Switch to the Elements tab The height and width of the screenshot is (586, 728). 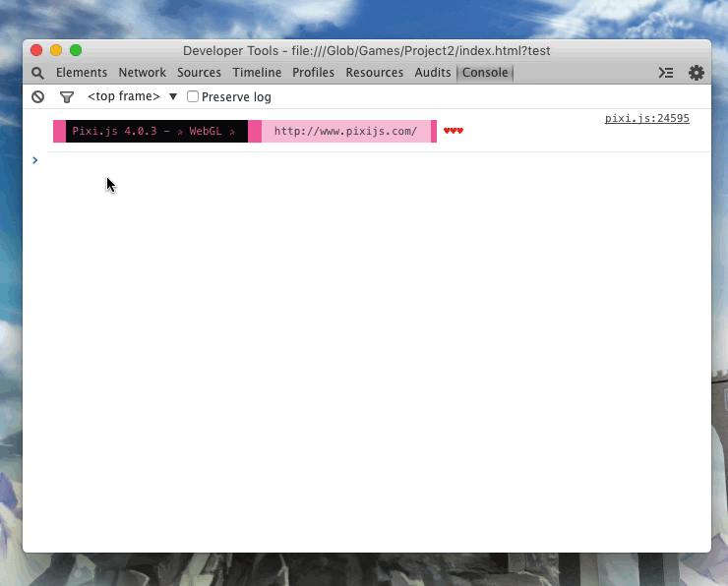point(82,73)
